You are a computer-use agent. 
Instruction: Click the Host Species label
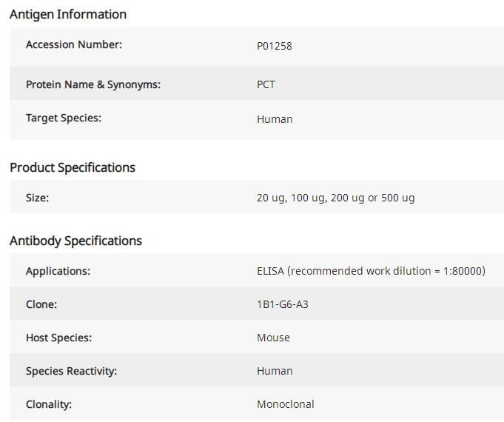[58, 338]
